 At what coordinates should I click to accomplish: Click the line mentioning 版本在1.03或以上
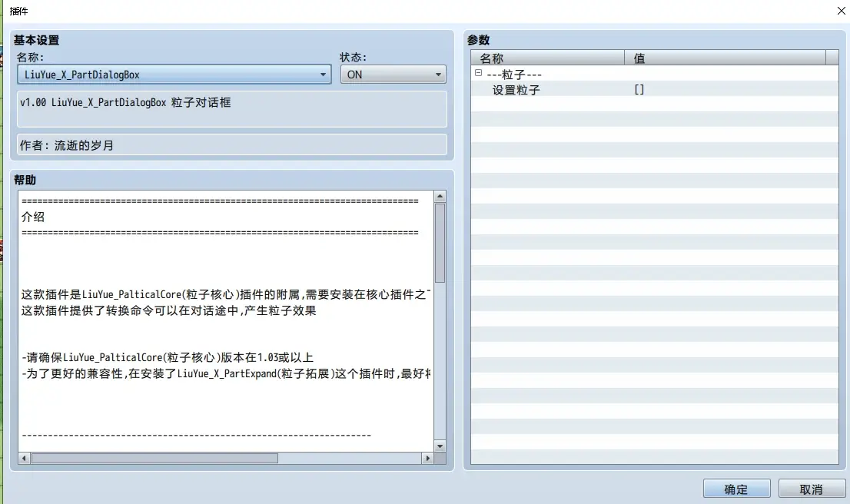click(168, 357)
